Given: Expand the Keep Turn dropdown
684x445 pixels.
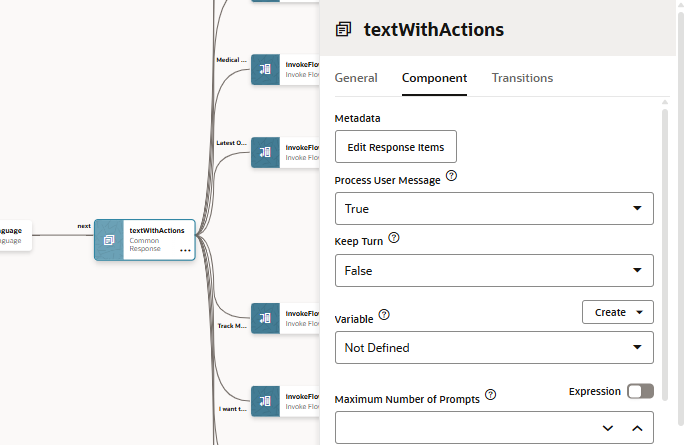Looking at the screenshot, I should click(494, 270).
